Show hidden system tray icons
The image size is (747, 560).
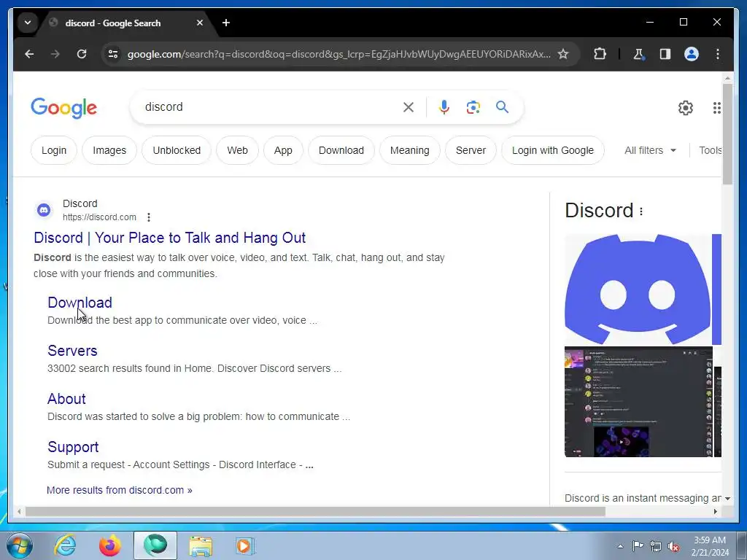point(620,547)
